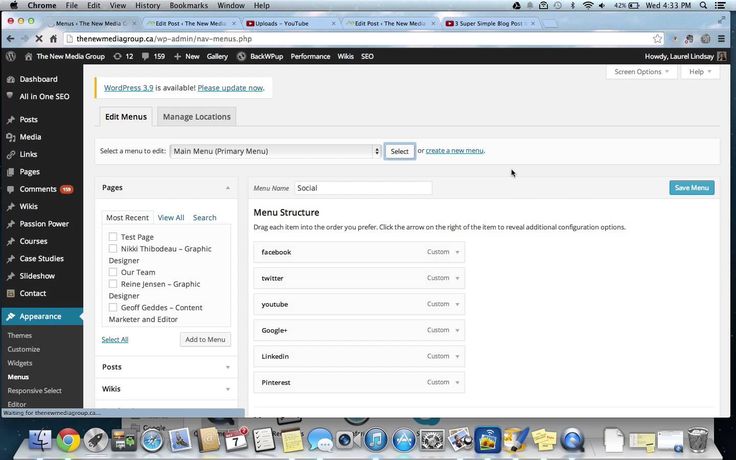The height and width of the screenshot is (460, 736).
Task: Expand the Posts panel
Action: [228, 367]
